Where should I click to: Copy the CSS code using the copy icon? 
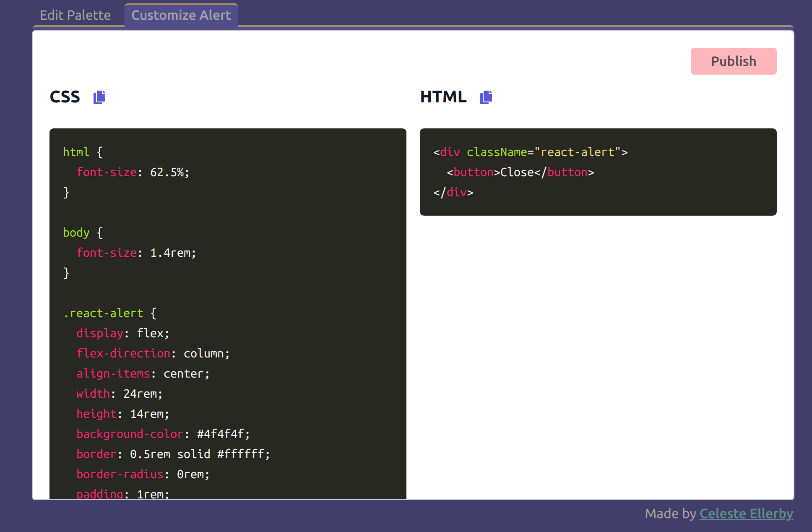pyautogui.click(x=99, y=97)
